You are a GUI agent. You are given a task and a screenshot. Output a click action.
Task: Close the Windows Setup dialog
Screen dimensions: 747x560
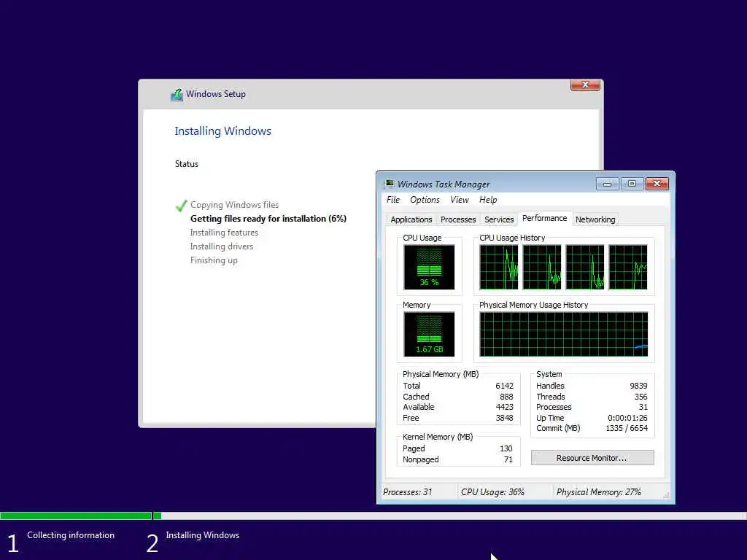click(585, 85)
